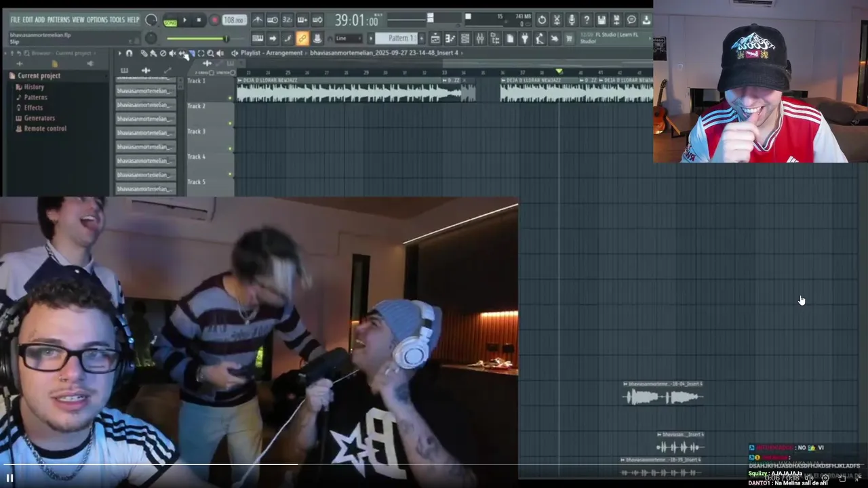This screenshot has height=488, width=868.
Task: Select the playlist Select tool
Action: coord(201,54)
